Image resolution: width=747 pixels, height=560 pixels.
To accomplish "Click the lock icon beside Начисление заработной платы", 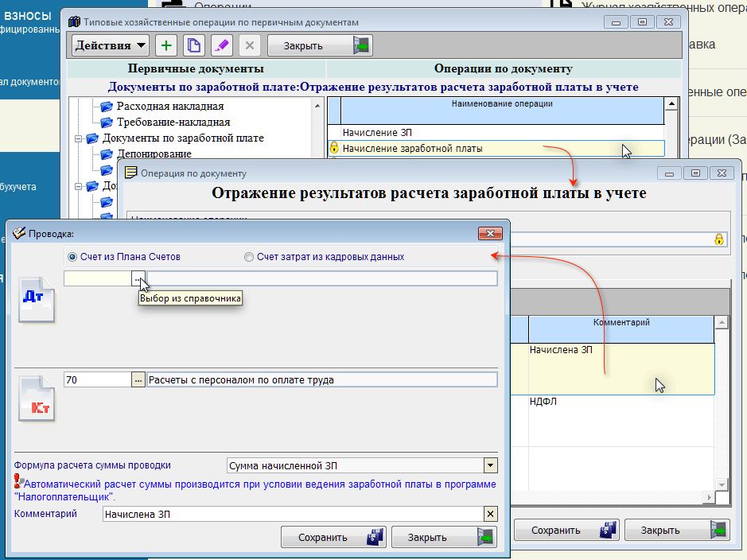I will tap(334, 148).
